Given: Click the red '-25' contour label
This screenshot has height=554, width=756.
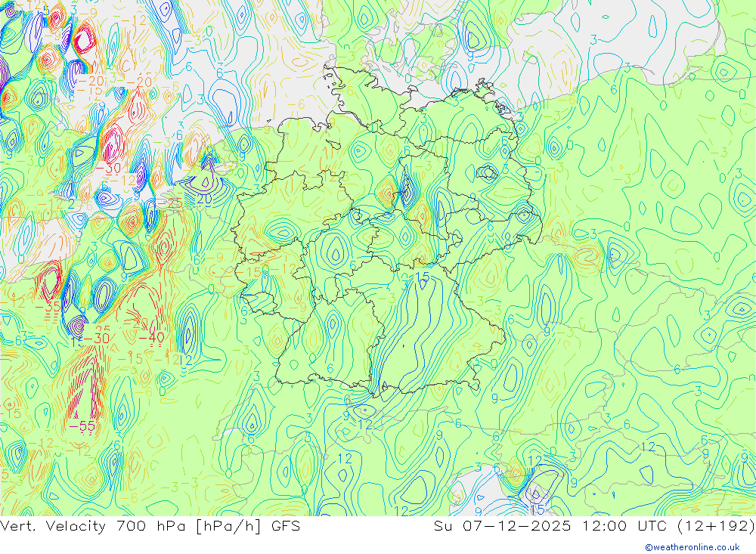Looking at the screenshot, I should (170, 203).
